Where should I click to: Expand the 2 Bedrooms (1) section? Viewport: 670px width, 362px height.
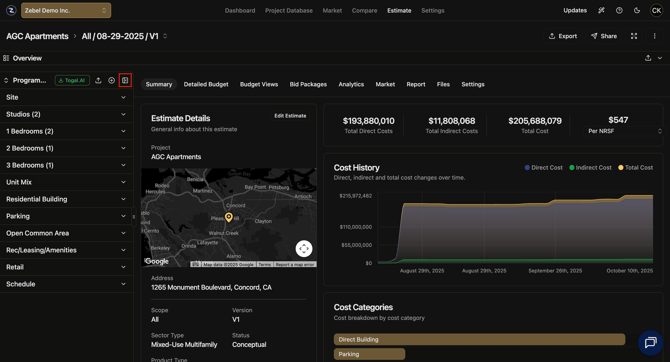[66, 148]
